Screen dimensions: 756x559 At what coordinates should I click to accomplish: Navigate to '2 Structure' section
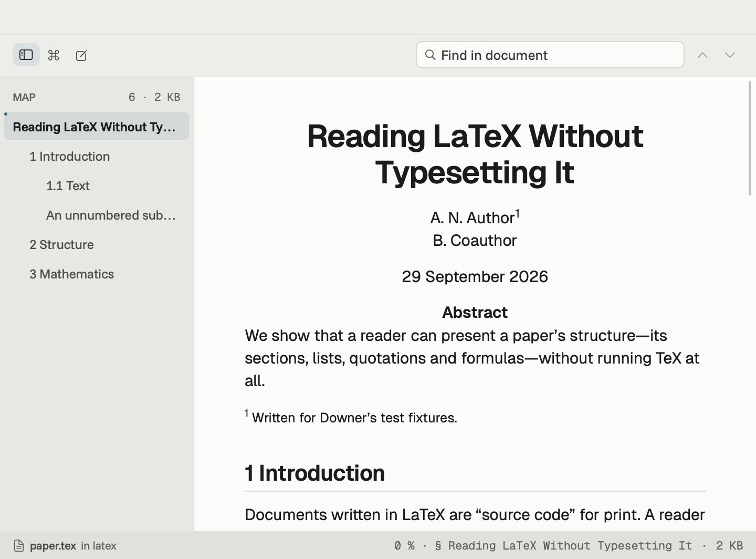coord(97,244)
